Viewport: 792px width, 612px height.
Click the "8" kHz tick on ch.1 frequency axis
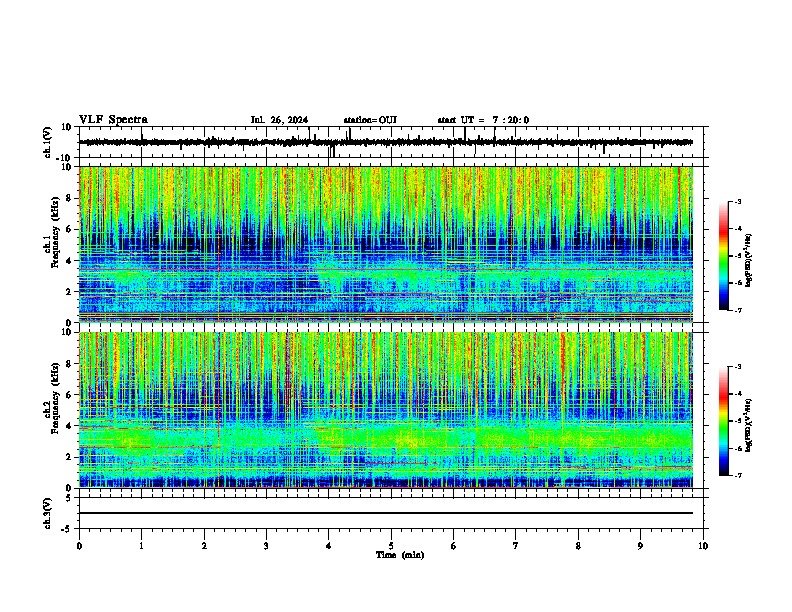70,198
